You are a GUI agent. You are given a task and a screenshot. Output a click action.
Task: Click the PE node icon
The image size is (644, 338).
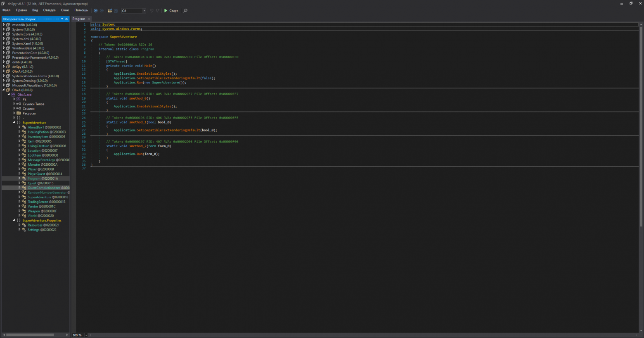pos(19,99)
